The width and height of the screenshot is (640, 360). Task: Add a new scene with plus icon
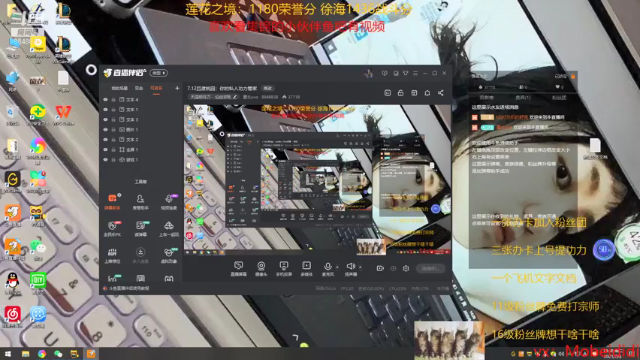click(177, 88)
